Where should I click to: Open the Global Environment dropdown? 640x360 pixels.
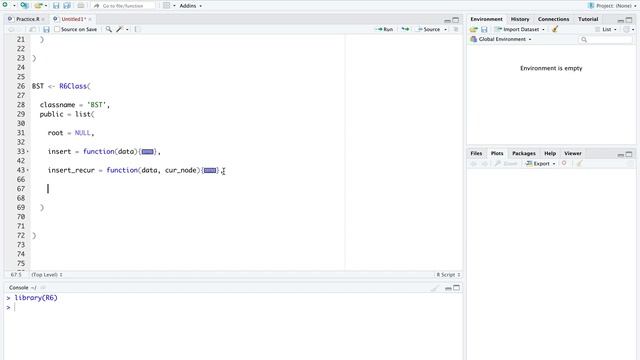[x=501, y=39]
